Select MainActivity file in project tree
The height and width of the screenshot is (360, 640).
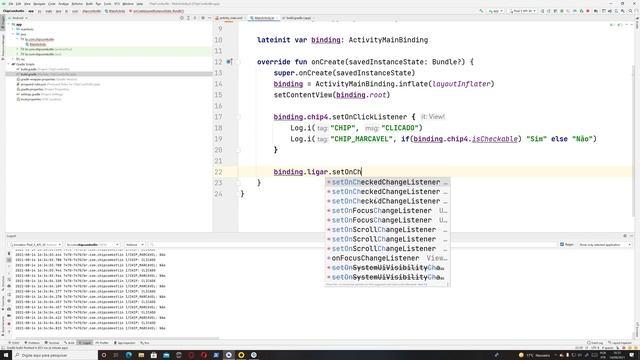point(38,44)
